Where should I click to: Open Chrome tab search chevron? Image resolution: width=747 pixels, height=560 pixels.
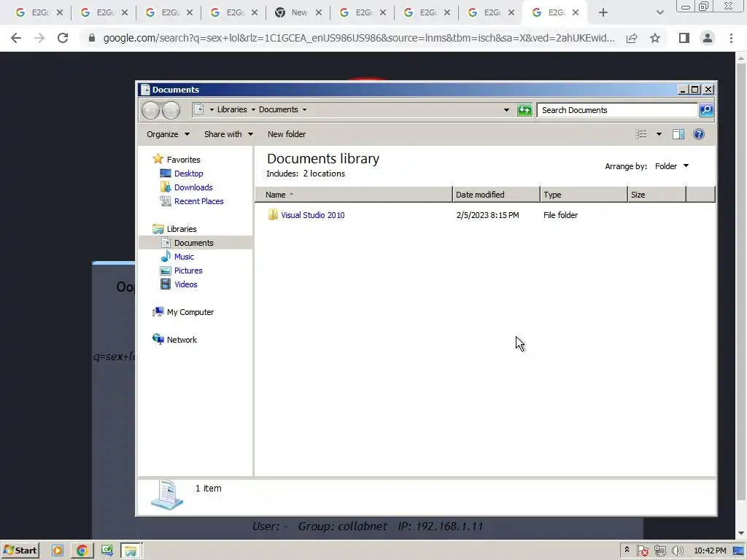pos(659,12)
